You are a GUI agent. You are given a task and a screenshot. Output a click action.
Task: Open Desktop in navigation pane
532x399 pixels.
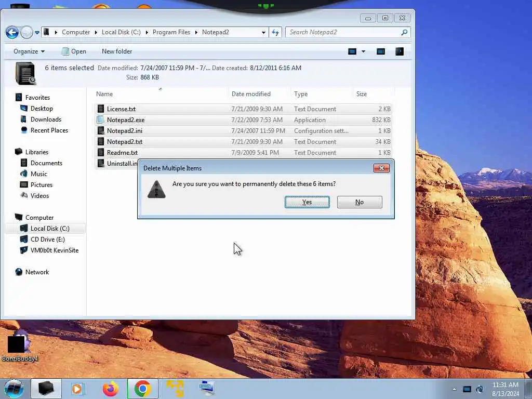pyautogui.click(x=42, y=109)
